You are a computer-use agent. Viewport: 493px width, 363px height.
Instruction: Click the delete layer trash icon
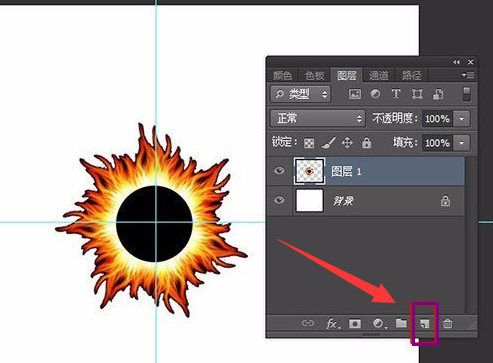447,323
